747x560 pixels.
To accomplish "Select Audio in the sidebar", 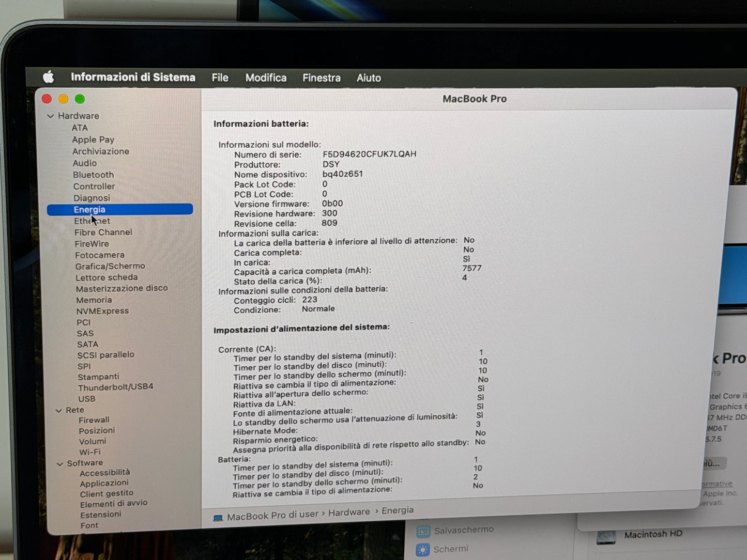I will (x=85, y=163).
